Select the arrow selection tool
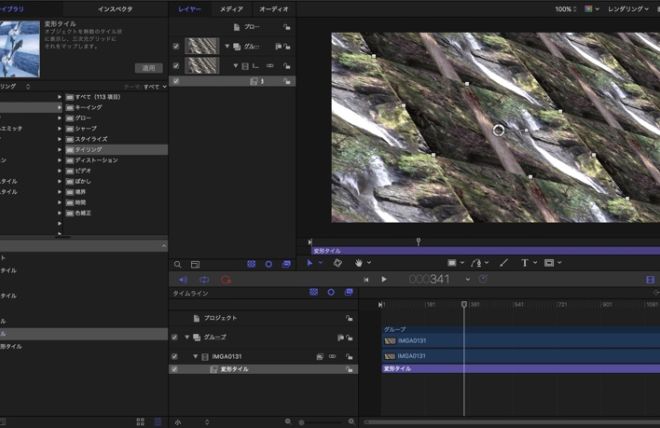660x428 pixels. point(310,263)
